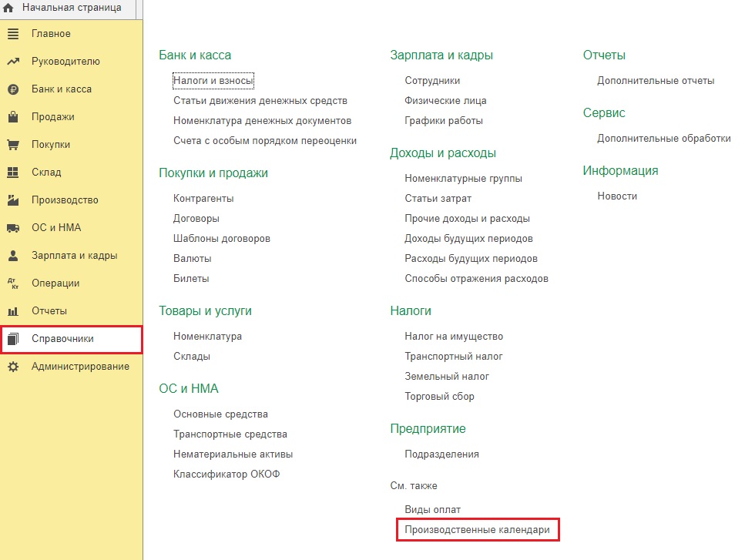The width and height of the screenshot is (745, 560).
Task: Click the ruble coin icon for Банк и касса
Action: [x=13, y=89]
